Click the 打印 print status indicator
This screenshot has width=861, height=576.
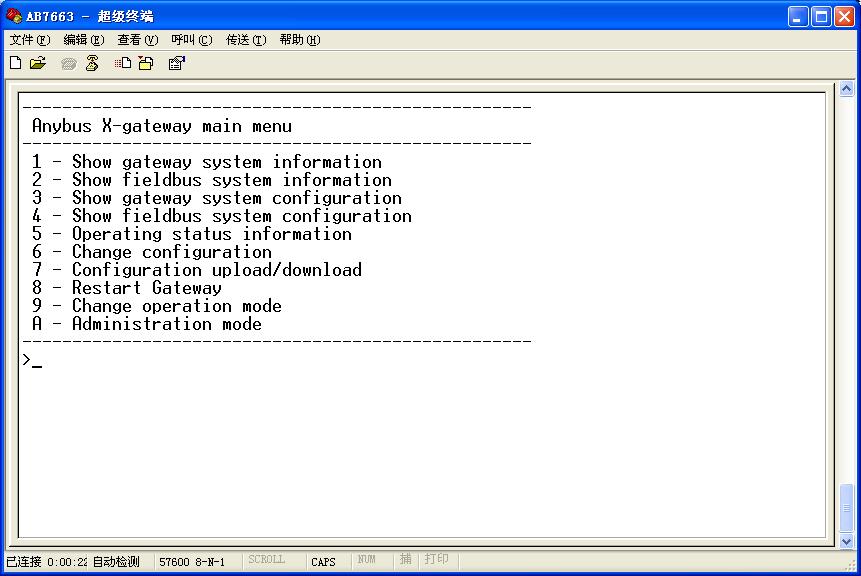(x=437, y=559)
